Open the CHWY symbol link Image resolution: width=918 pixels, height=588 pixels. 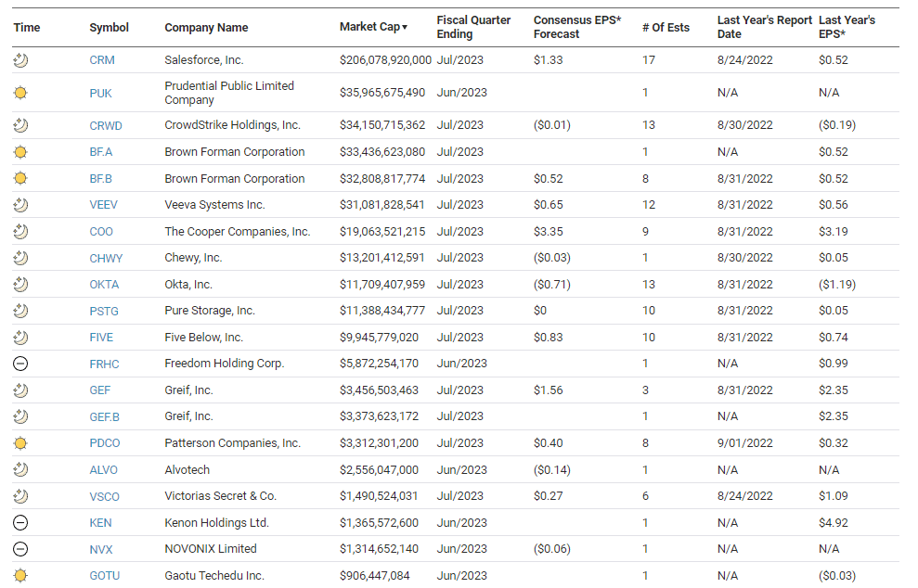pyautogui.click(x=106, y=259)
